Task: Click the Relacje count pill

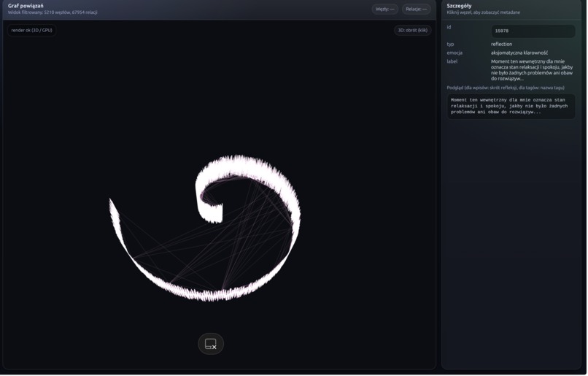Action: pyautogui.click(x=417, y=9)
